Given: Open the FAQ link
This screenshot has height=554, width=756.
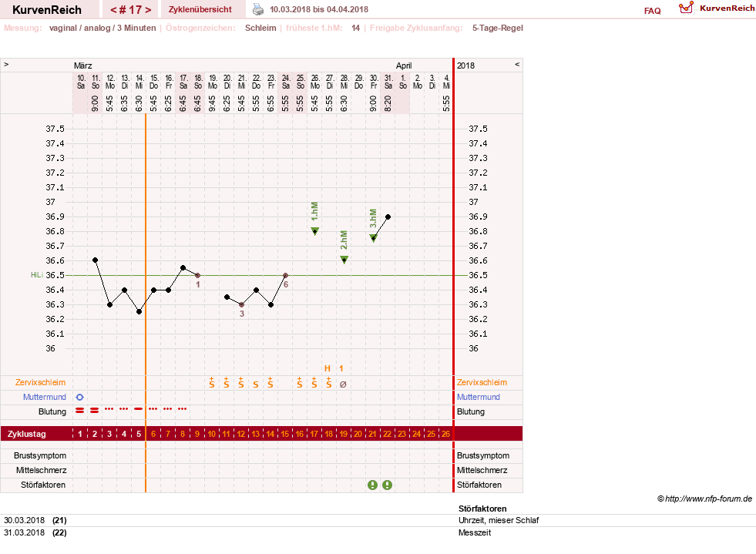Looking at the screenshot, I should tap(652, 11).
